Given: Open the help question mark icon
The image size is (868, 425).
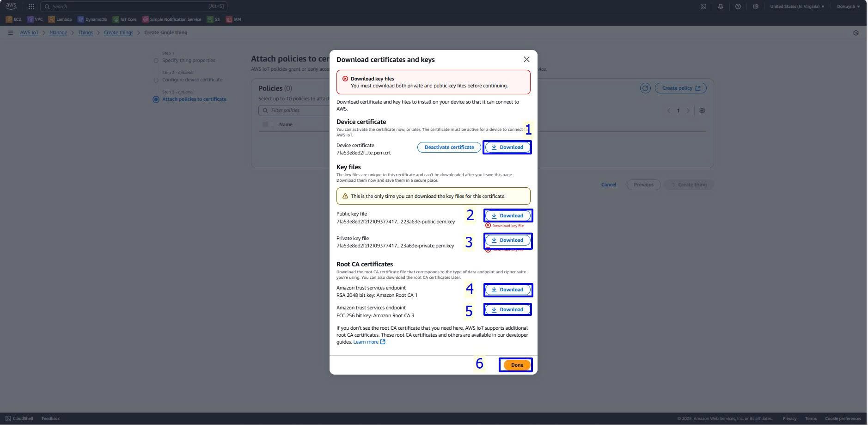Looking at the screenshot, I should pyautogui.click(x=738, y=6).
